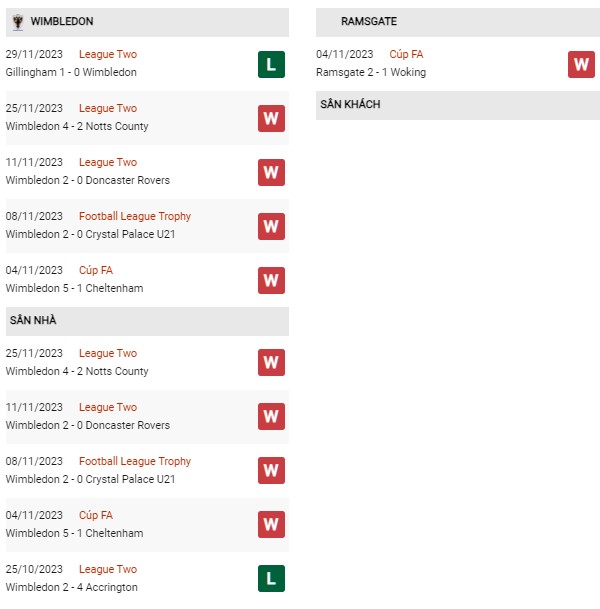This screenshot has height=609, width=600.
Task: Click the Wimbledon club crest icon
Action: pyautogui.click(x=17, y=22)
